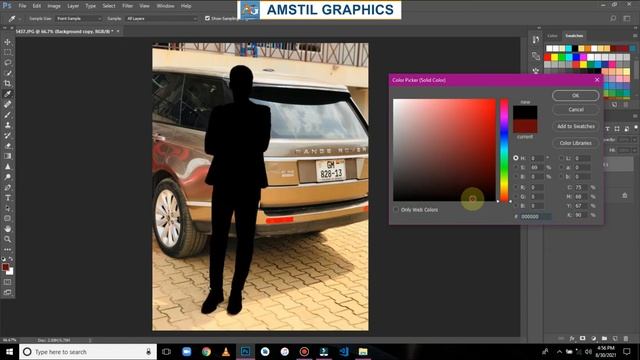Image resolution: width=640 pixels, height=360 pixels.
Task: Confirm color with the OK button
Action: coord(576,95)
